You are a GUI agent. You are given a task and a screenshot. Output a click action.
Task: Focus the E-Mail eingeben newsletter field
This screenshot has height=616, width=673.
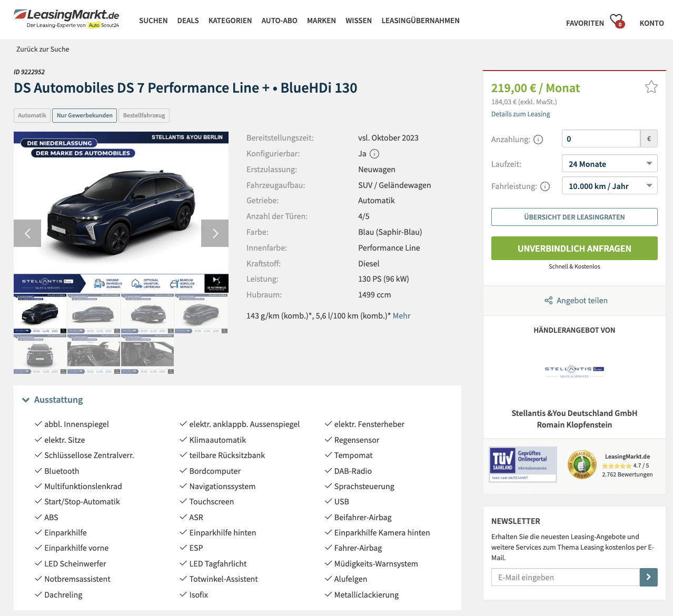coord(566,577)
